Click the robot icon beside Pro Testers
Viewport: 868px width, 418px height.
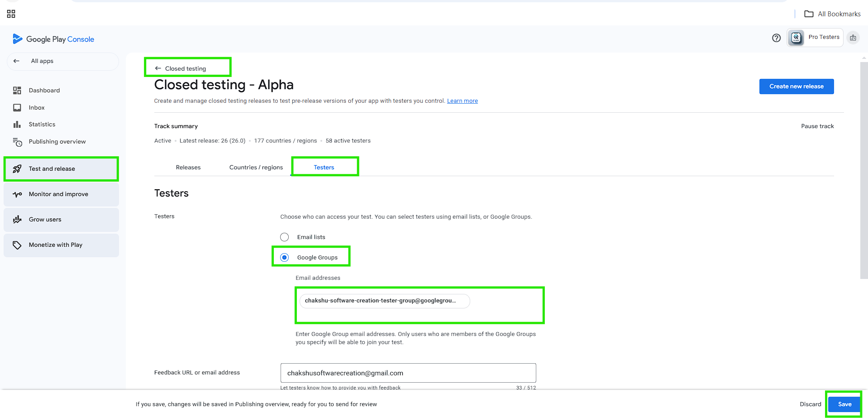[853, 38]
